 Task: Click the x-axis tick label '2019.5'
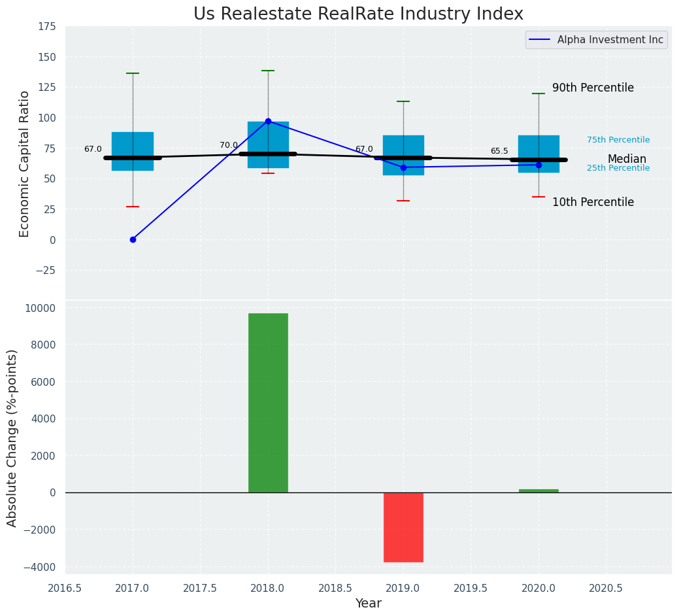click(471, 589)
